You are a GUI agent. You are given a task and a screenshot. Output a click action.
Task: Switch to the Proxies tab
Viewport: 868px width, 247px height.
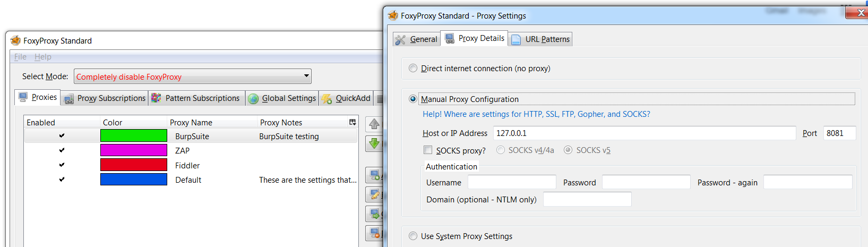tap(37, 97)
